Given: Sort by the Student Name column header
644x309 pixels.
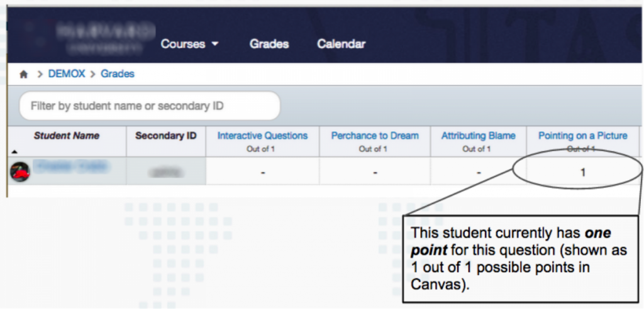Looking at the screenshot, I should click(66, 136).
